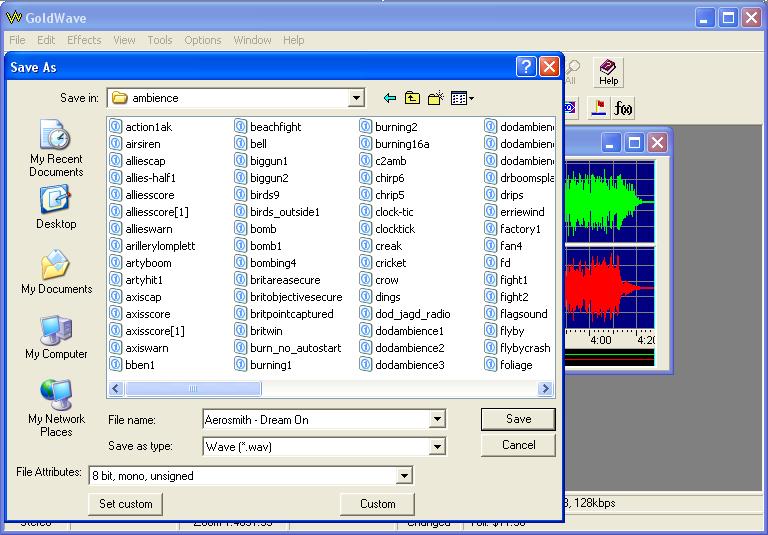The height and width of the screenshot is (535, 768).
Task: Expand the Save in folder dropdown
Action: 356,98
